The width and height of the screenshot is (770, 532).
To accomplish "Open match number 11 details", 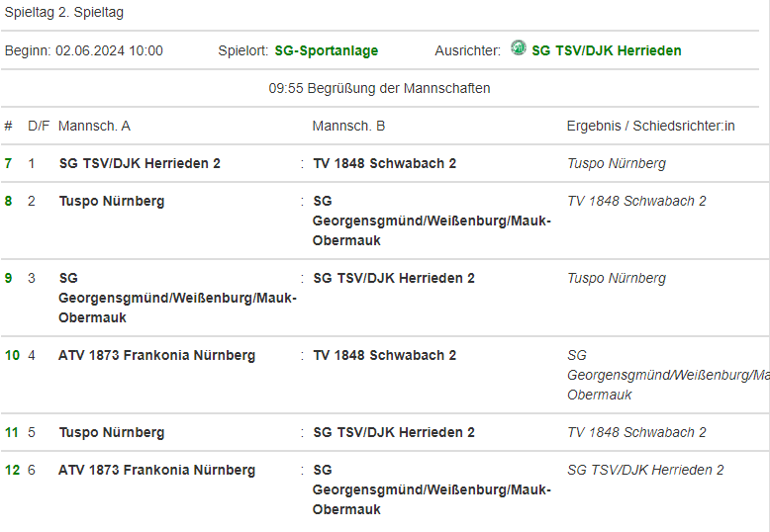I will pyautogui.click(x=12, y=432).
